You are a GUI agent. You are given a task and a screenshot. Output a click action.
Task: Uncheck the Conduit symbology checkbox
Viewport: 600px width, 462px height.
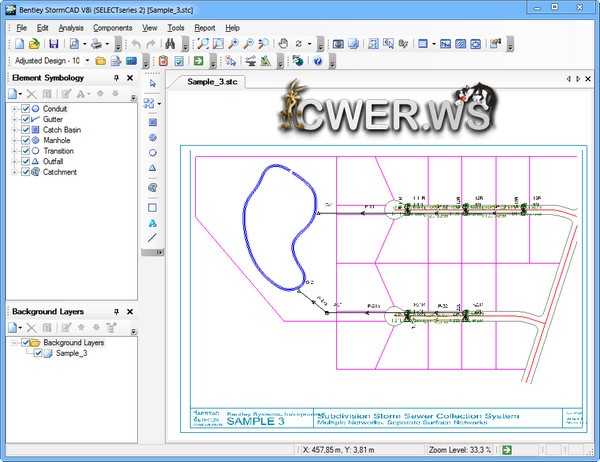point(24,108)
